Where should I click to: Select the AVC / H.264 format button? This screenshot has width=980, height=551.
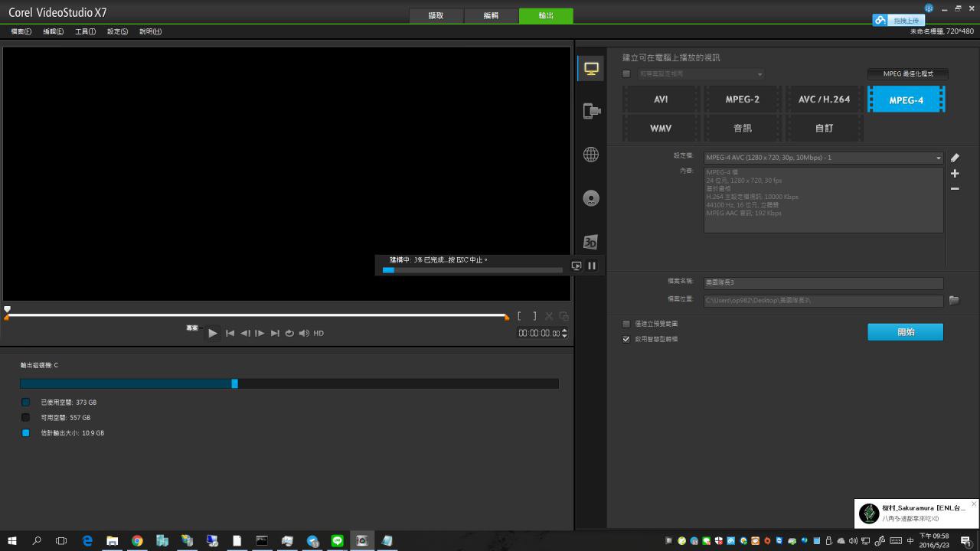click(x=824, y=99)
